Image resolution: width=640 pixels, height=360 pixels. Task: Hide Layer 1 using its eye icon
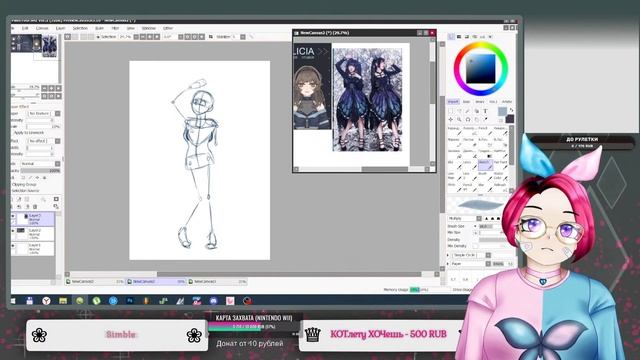(x=13, y=246)
